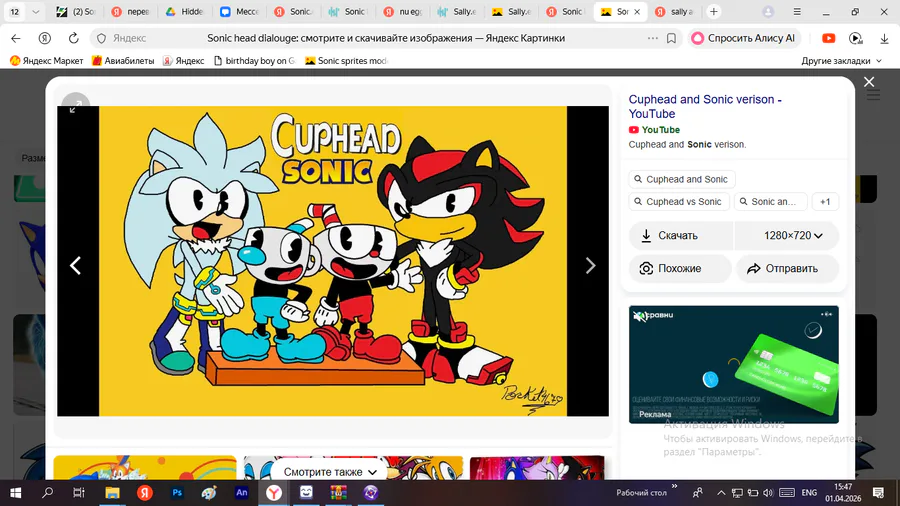Click 'Скачать' download button
900x506 pixels.
click(x=681, y=236)
